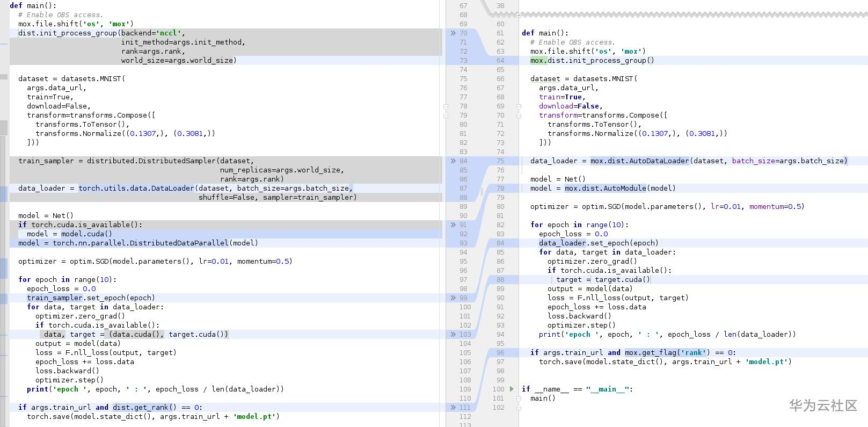Image resolution: width=868 pixels, height=427 pixels.
Task: Accept the diff arrow beside line 103
Action: click(x=453, y=335)
